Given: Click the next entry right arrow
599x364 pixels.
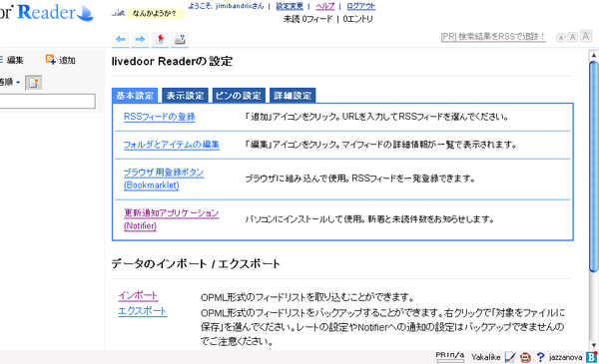Looking at the screenshot, I should coord(140,39).
